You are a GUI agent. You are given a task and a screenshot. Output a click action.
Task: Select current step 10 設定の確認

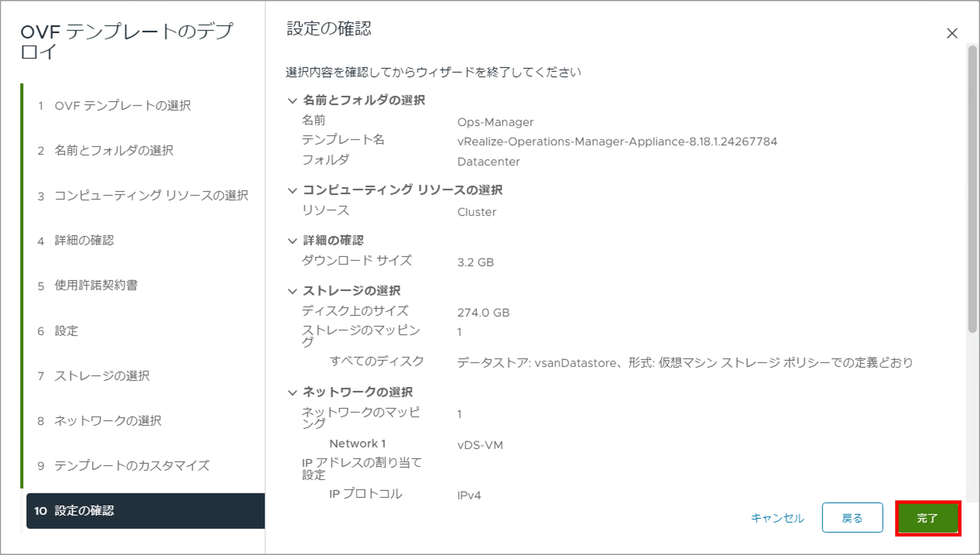coord(145,511)
